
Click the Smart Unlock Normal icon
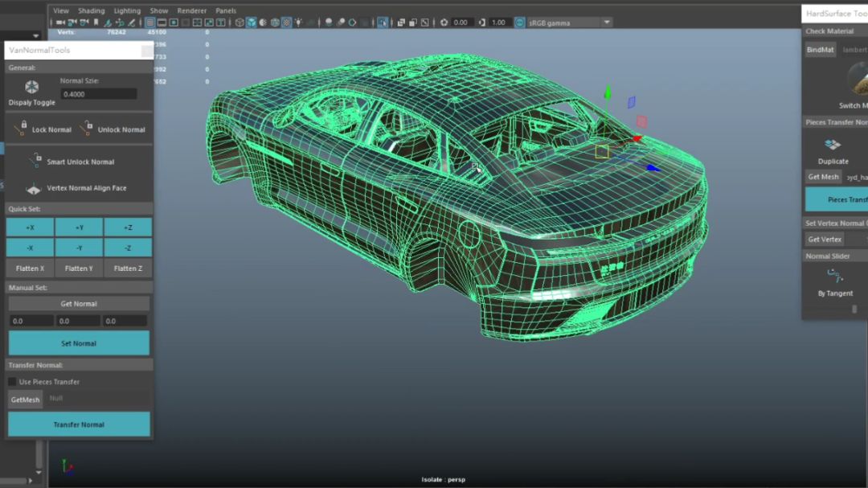35,161
